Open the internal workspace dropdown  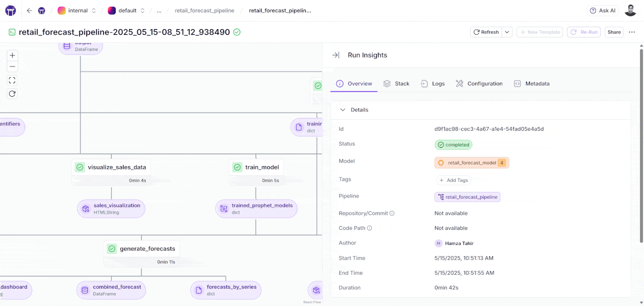(x=77, y=11)
